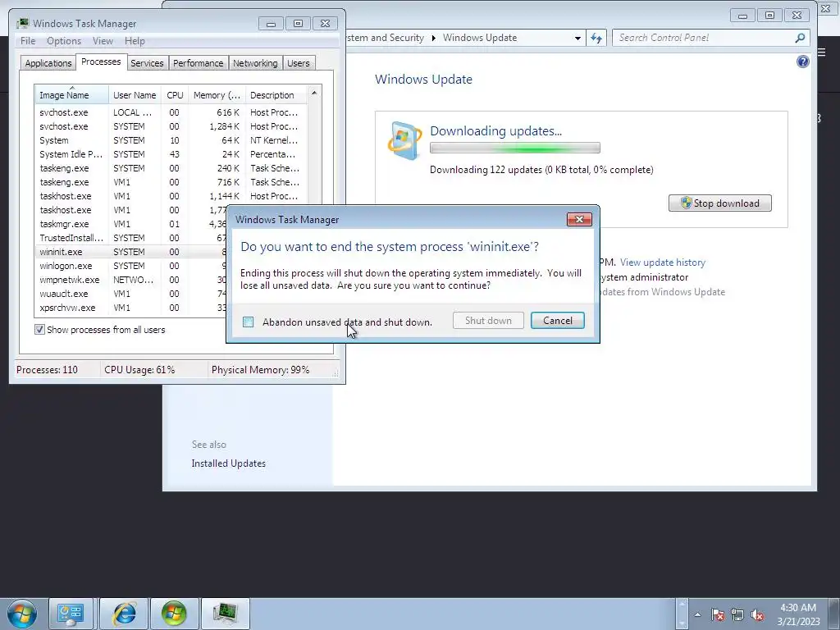Launch Internet Explorer from the taskbar
This screenshot has width=840, height=630.
pos(125,614)
